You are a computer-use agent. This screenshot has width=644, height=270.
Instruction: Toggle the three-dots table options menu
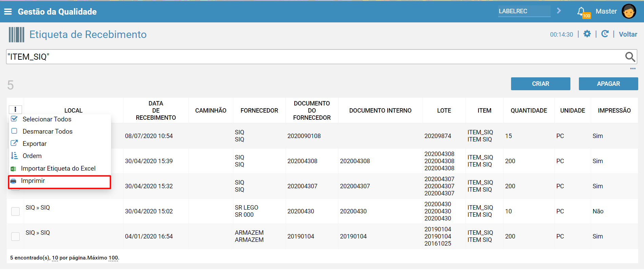[x=15, y=110]
